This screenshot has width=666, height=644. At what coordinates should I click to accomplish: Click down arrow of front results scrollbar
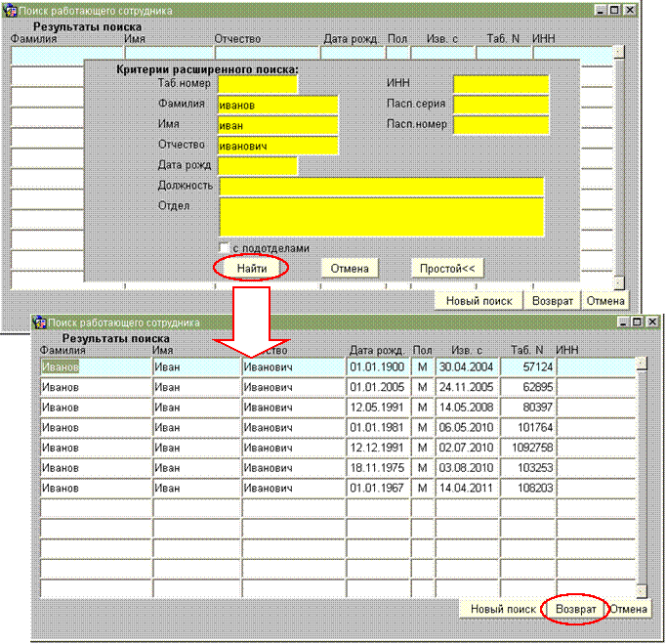[x=642, y=591]
